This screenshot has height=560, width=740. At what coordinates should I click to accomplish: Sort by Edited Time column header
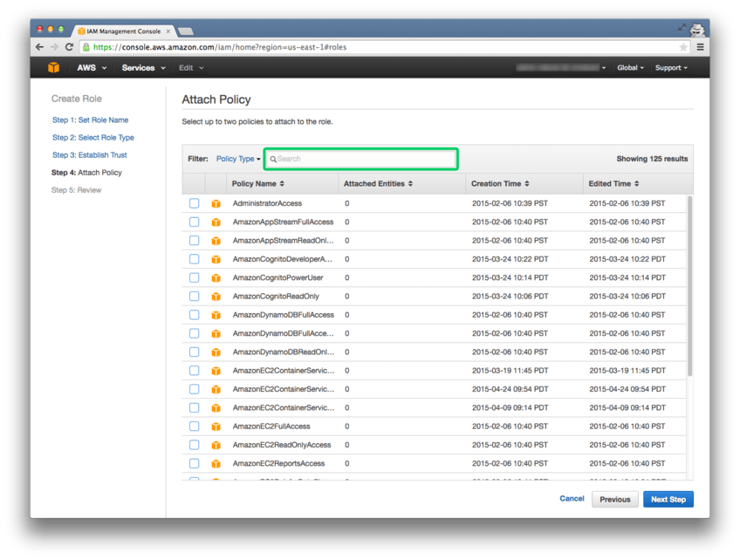click(x=613, y=183)
